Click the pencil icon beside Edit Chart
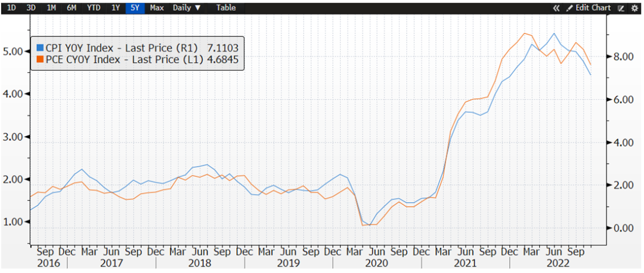This screenshot has width=644, height=273. click(x=569, y=8)
